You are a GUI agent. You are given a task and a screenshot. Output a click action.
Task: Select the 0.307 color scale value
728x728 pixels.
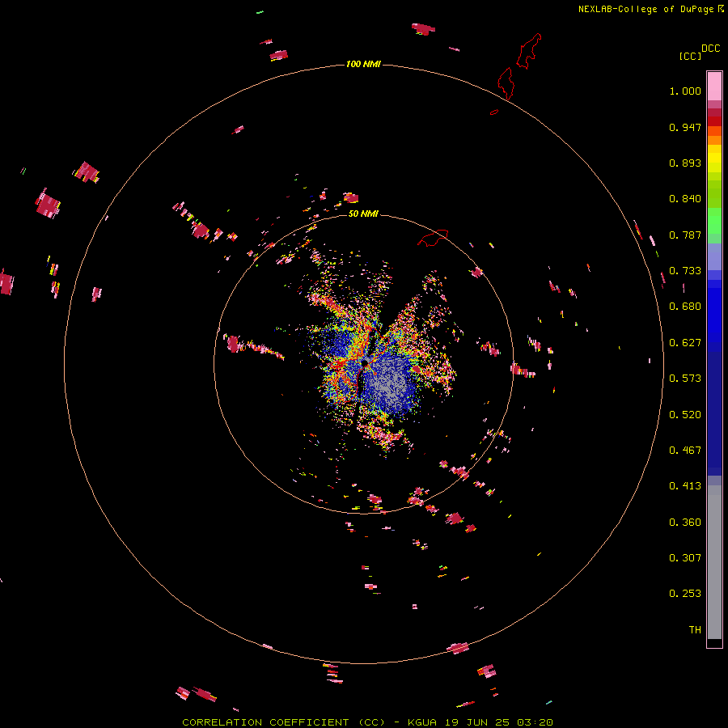point(685,558)
